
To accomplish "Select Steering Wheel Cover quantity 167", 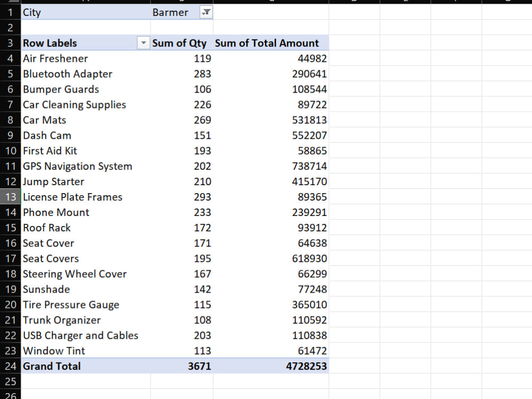I will tap(182, 274).
